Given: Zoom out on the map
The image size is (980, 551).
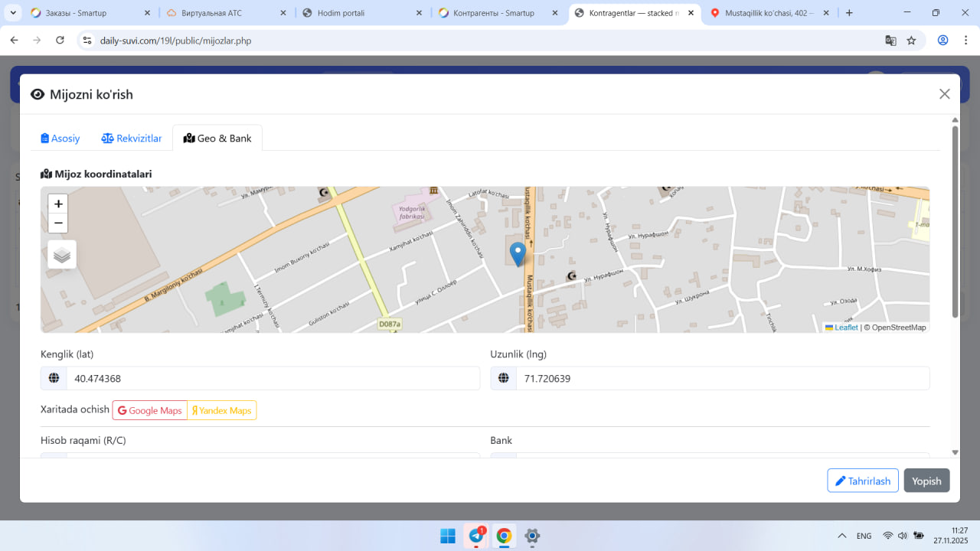Looking at the screenshot, I should pyautogui.click(x=58, y=223).
